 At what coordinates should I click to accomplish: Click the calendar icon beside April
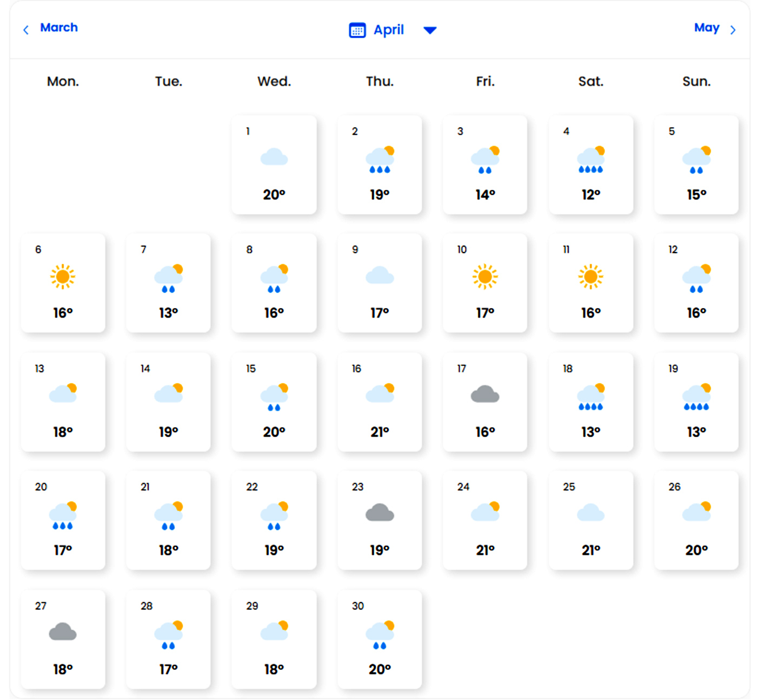[x=357, y=30]
